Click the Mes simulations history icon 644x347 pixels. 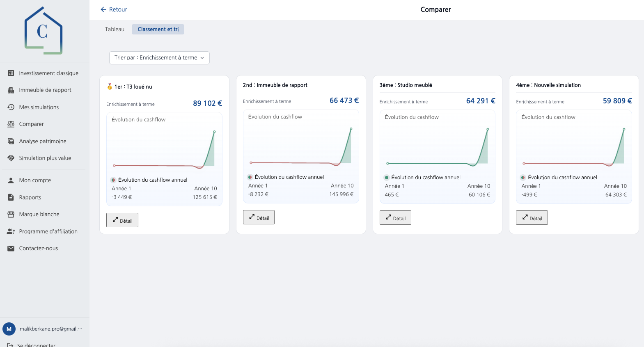click(11, 107)
